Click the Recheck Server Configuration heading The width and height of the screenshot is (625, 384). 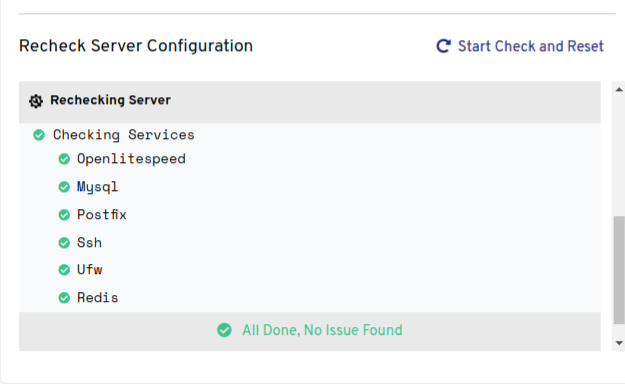pos(136,46)
